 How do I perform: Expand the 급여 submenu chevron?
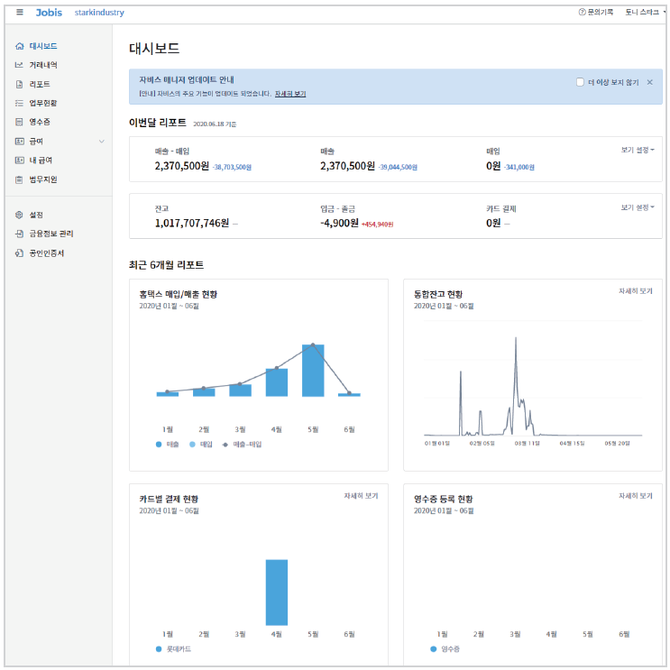(x=101, y=141)
